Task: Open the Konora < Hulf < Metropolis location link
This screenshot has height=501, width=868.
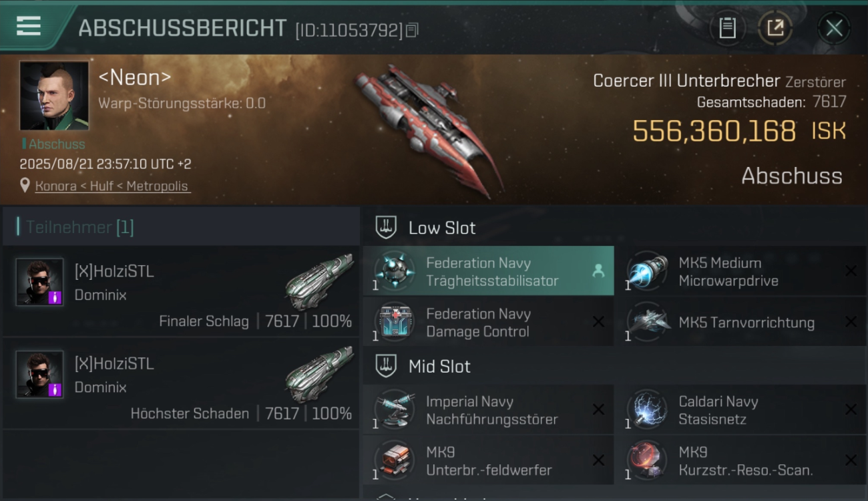Action: point(112,186)
